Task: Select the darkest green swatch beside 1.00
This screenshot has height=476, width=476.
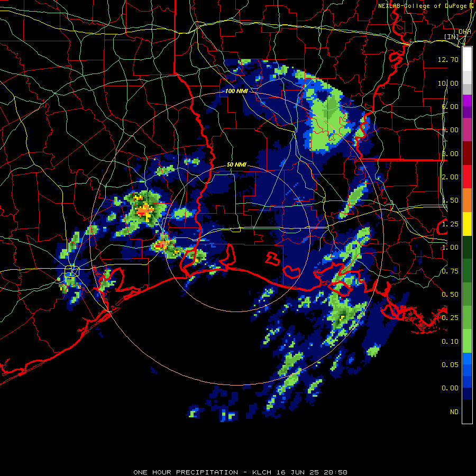Action: (467, 247)
